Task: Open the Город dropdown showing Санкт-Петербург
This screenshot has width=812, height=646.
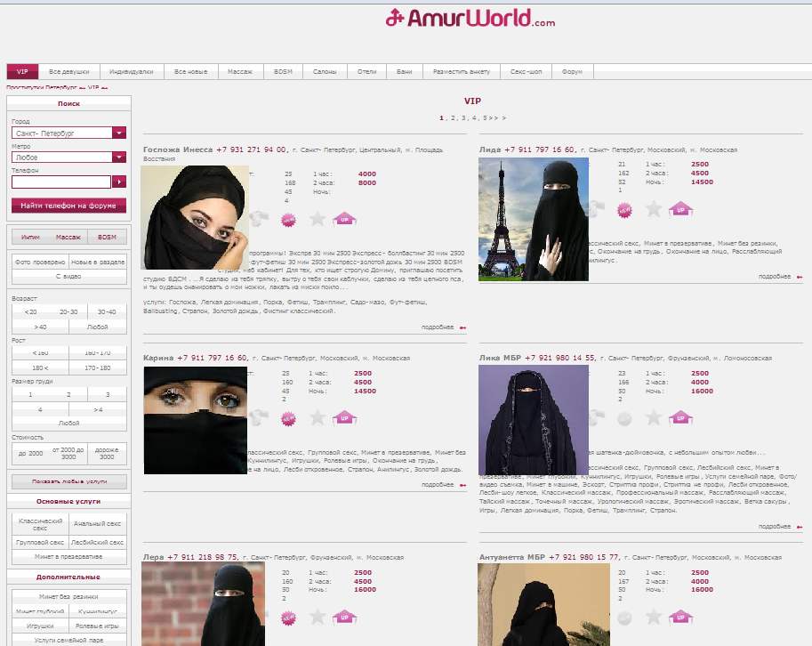Action: coord(69,133)
